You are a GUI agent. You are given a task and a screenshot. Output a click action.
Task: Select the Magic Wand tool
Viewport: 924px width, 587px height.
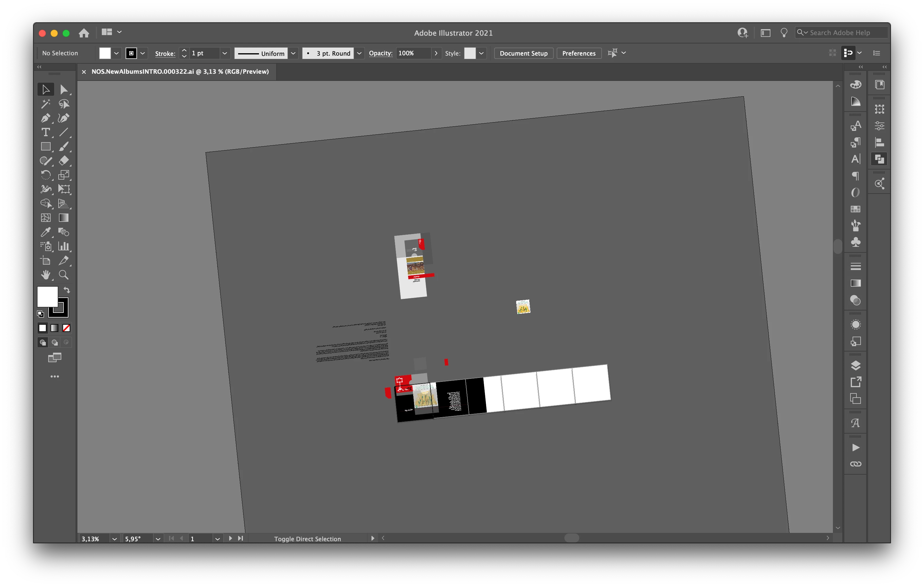[45, 104]
